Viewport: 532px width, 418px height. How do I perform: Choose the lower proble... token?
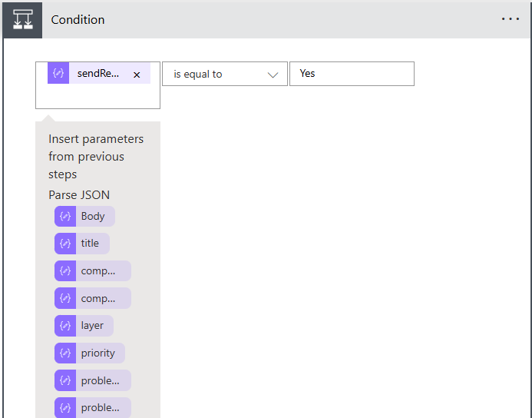pos(100,407)
